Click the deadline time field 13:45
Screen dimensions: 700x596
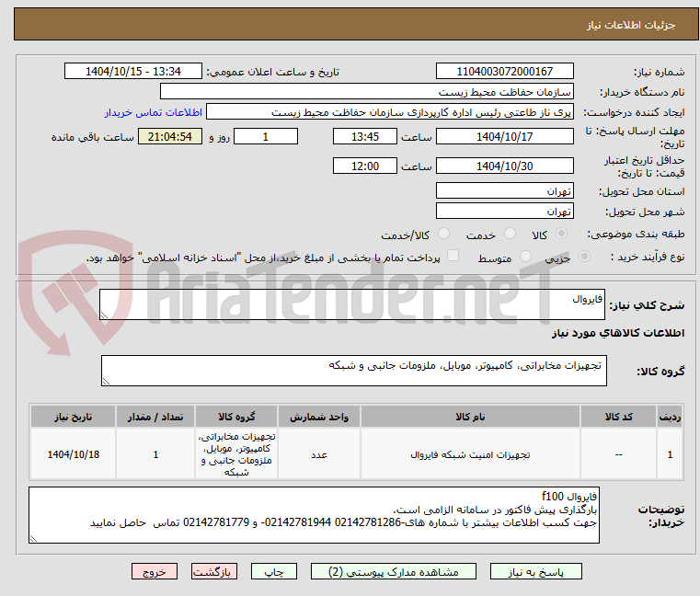click(x=365, y=137)
